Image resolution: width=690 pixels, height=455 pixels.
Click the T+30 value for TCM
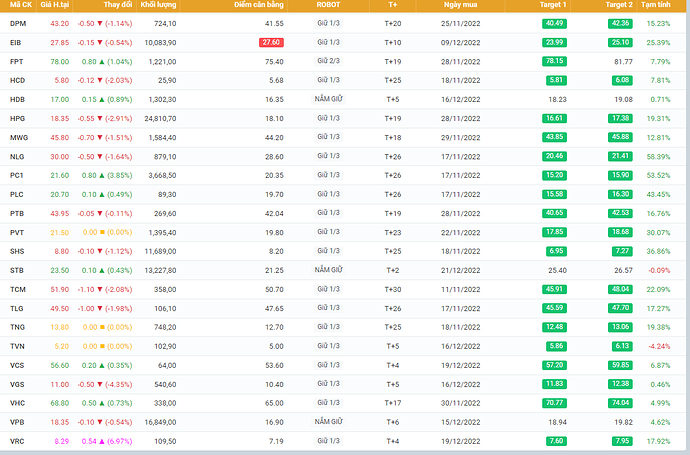point(393,290)
